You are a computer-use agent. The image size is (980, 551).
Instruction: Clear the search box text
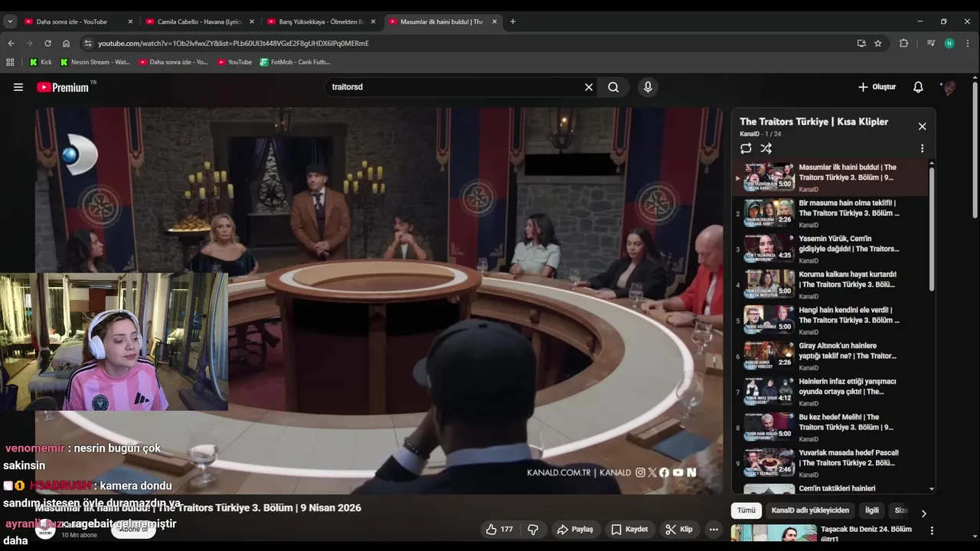click(x=589, y=87)
